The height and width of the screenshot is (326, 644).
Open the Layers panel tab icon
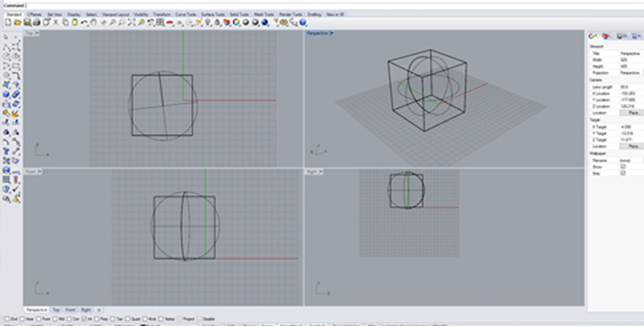pos(605,36)
